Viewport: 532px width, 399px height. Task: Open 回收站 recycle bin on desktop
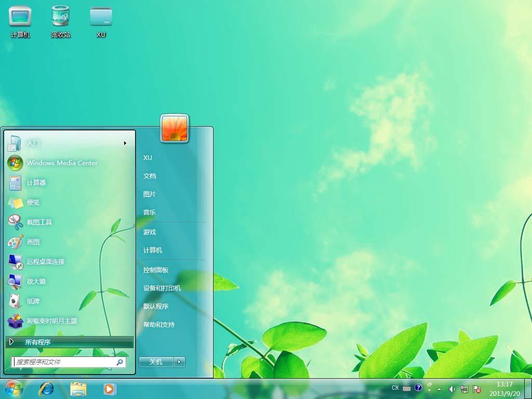coord(61,21)
